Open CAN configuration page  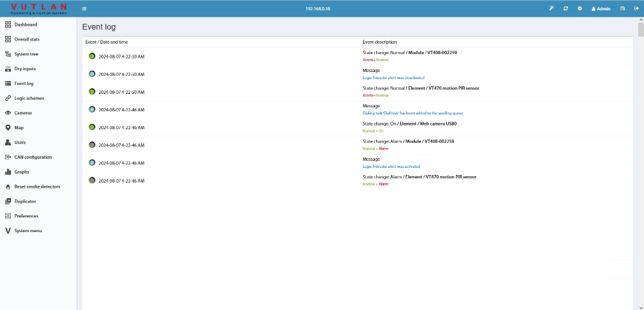[33, 157]
